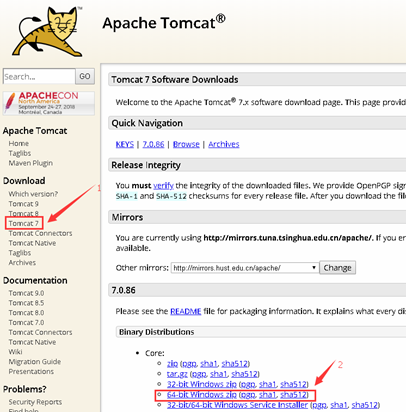Open sha512 checksum for Core zip

pos(235,363)
